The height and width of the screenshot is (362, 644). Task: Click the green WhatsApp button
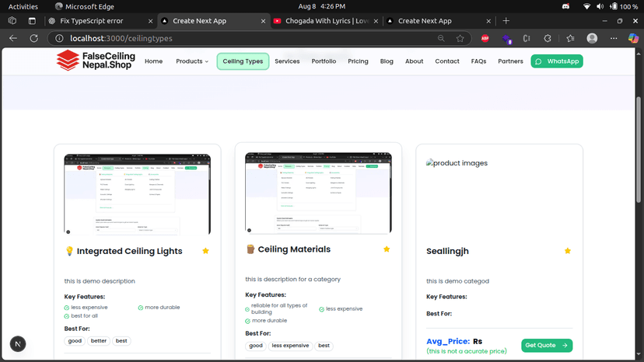tap(557, 61)
